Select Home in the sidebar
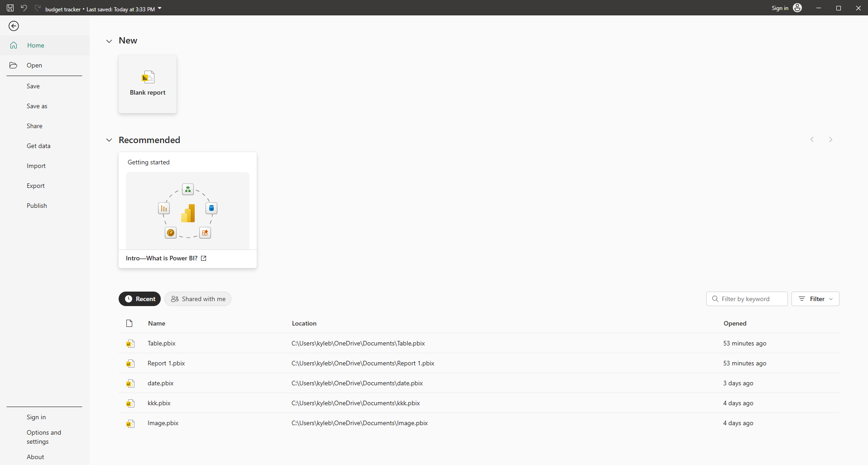 point(45,45)
